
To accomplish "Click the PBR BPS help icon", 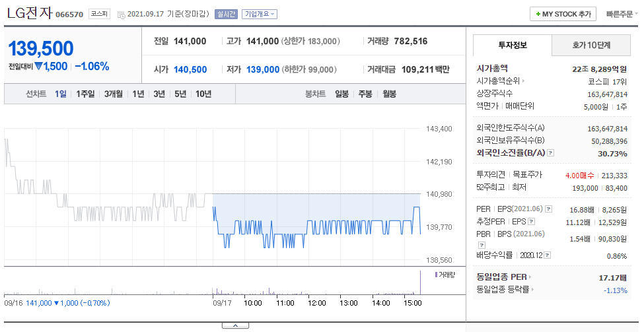I will point(482,245).
